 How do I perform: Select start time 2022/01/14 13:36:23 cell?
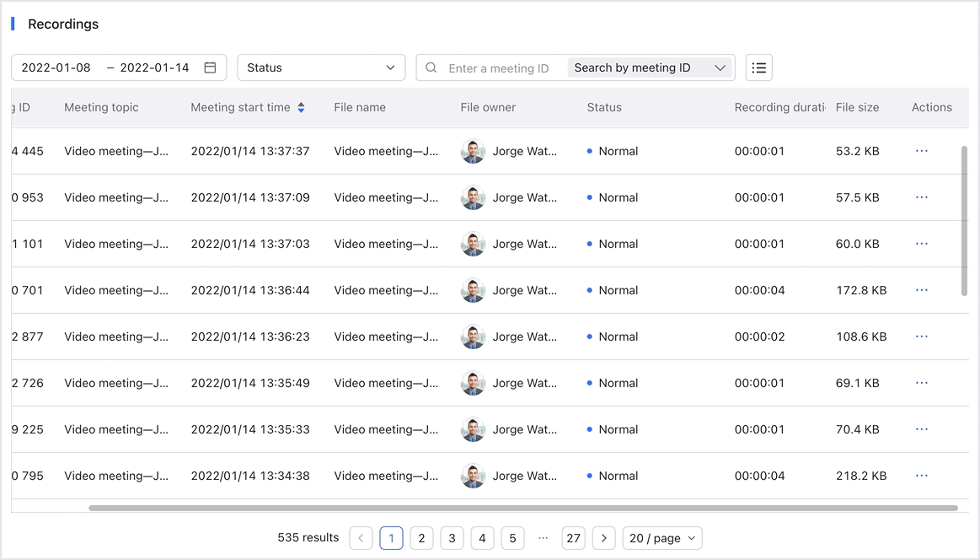pyautogui.click(x=250, y=336)
